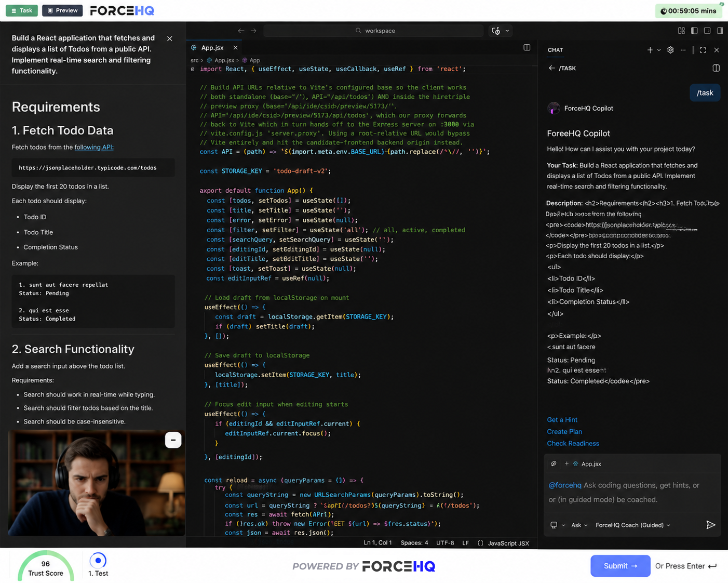Close the App.jsx editor tab

235,48
